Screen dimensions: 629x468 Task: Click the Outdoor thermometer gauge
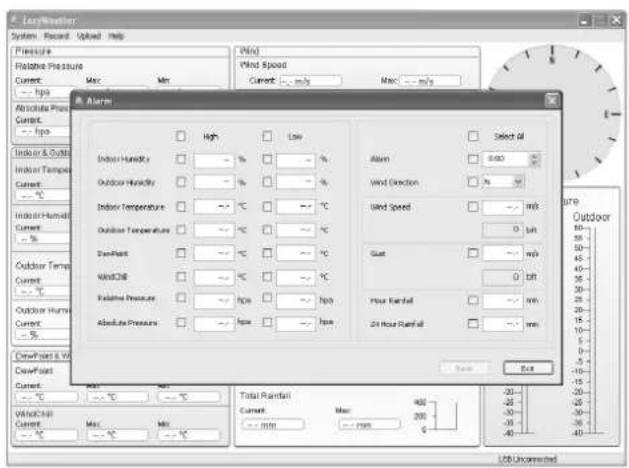[x=590, y=331]
